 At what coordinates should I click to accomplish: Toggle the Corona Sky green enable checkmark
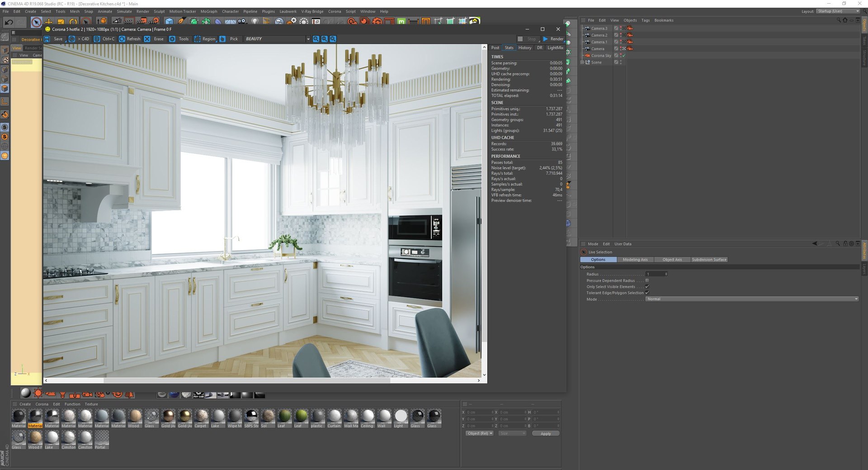tap(624, 55)
